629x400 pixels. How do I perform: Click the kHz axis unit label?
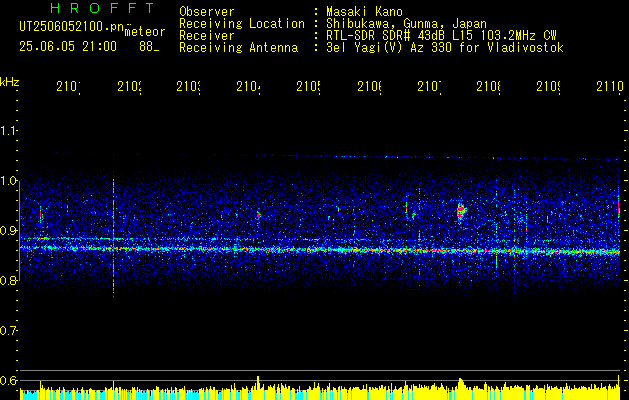point(10,82)
